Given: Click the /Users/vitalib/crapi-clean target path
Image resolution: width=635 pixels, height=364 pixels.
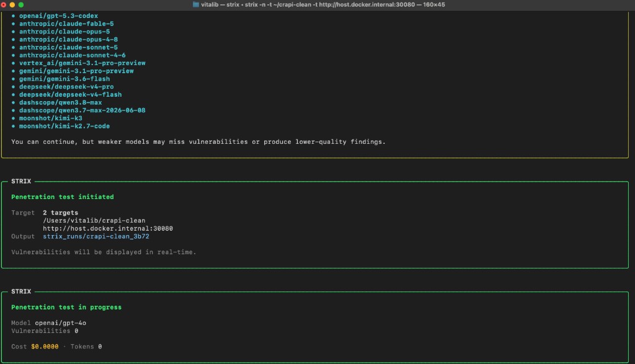Looking at the screenshot, I should (x=94, y=221).
